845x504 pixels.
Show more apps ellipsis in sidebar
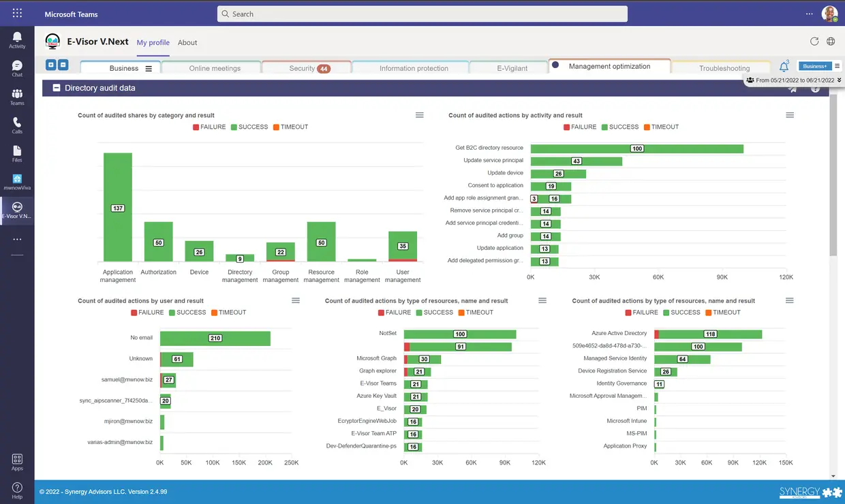[17, 239]
